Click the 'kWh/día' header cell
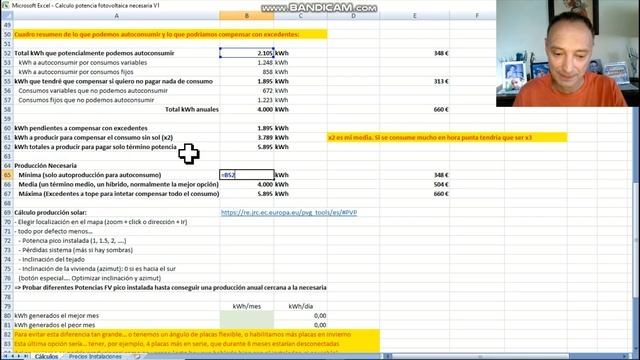640x360 pixels. (x=300, y=306)
